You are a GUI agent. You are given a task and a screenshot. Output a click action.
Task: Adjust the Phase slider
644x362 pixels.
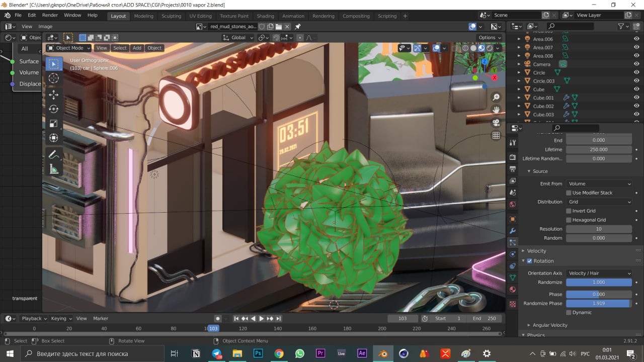(x=599, y=294)
